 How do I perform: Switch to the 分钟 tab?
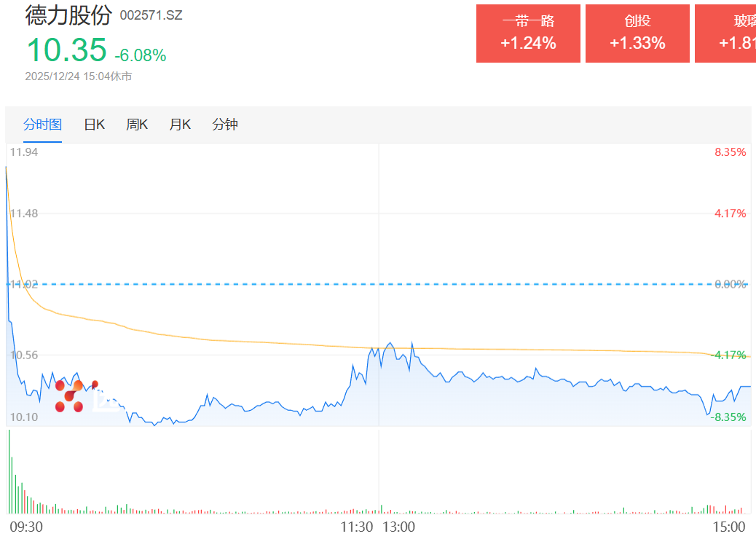pyautogui.click(x=225, y=125)
